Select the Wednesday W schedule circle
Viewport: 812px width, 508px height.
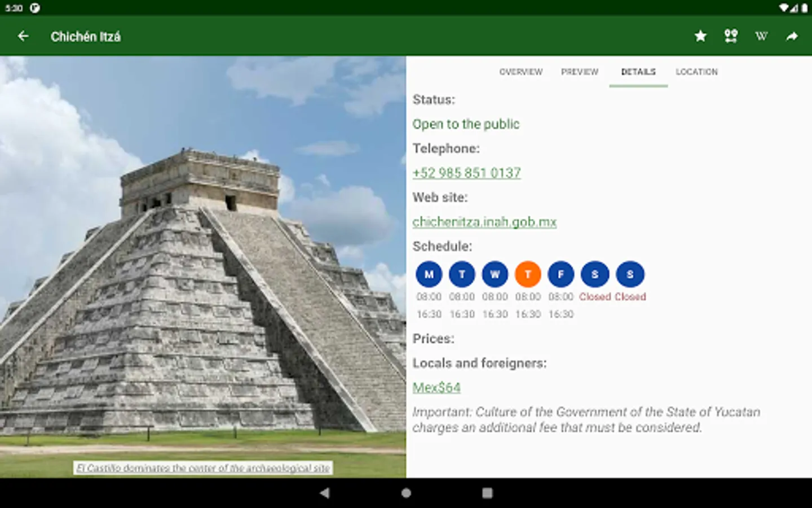click(x=495, y=274)
